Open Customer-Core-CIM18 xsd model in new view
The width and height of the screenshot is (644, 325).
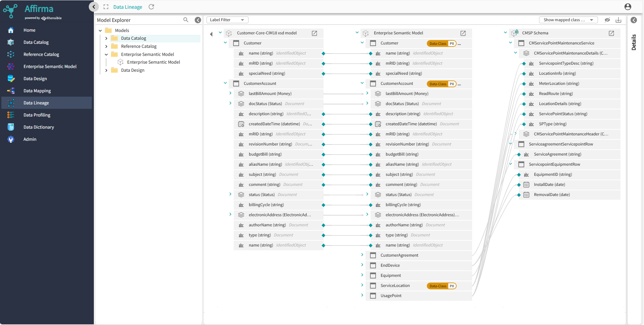pyautogui.click(x=314, y=33)
